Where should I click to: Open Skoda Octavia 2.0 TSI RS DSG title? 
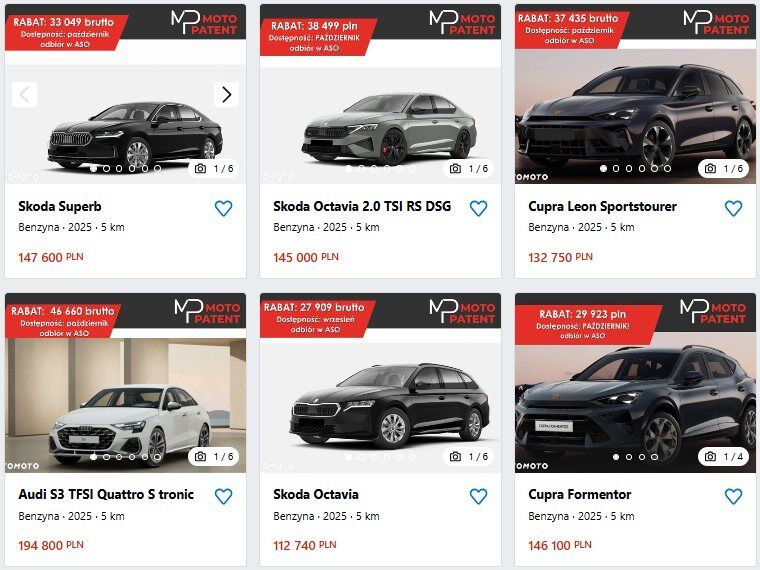[362, 206]
